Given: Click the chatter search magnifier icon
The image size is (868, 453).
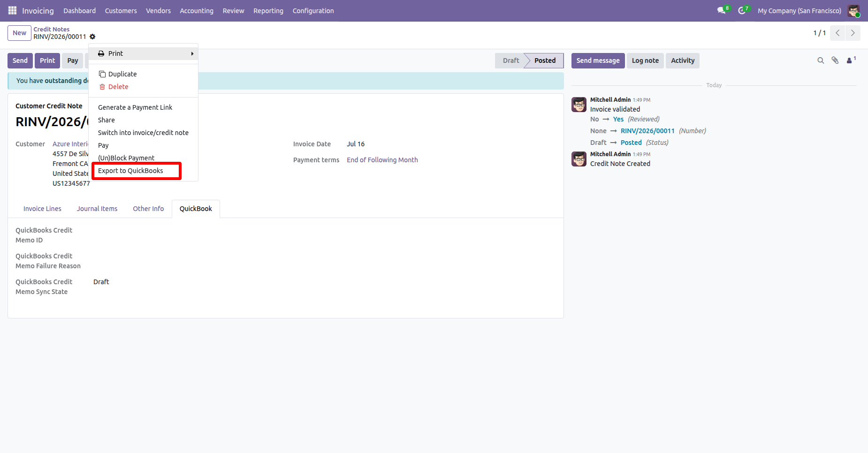Looking at the screenshot, I should [x=821, y=60].
